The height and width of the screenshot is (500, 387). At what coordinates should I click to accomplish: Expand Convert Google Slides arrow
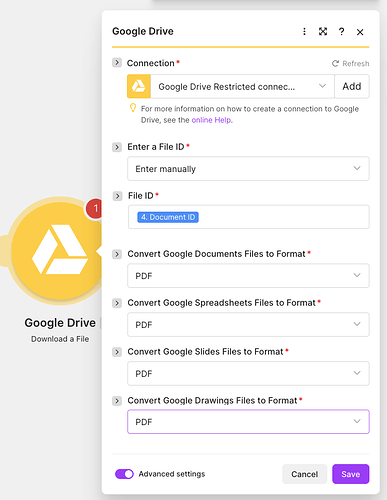coord(117,352)
